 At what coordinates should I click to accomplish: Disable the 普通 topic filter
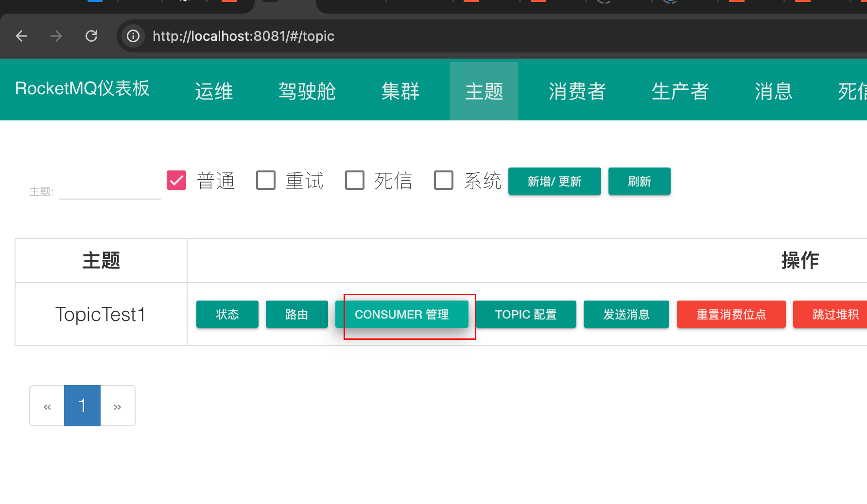[176, 180]
